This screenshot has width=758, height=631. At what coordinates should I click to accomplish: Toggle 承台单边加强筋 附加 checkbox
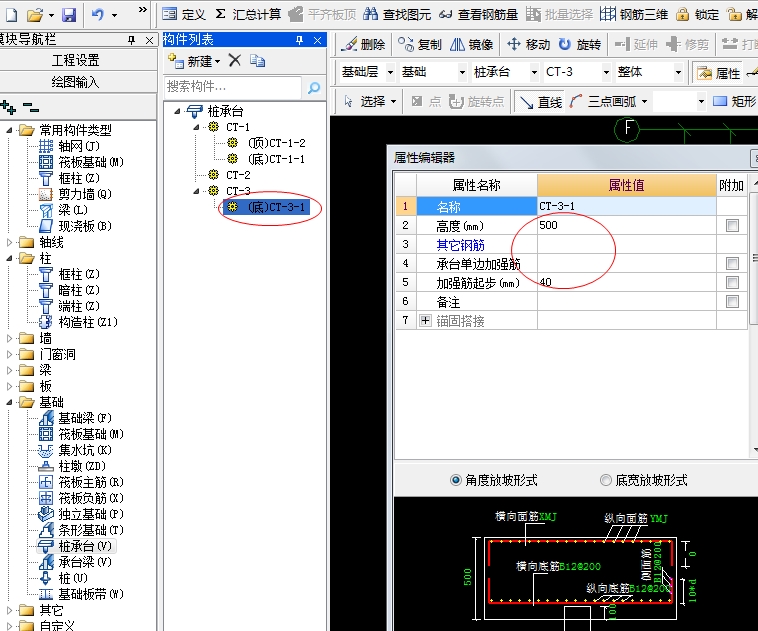(x=732, y=264)
